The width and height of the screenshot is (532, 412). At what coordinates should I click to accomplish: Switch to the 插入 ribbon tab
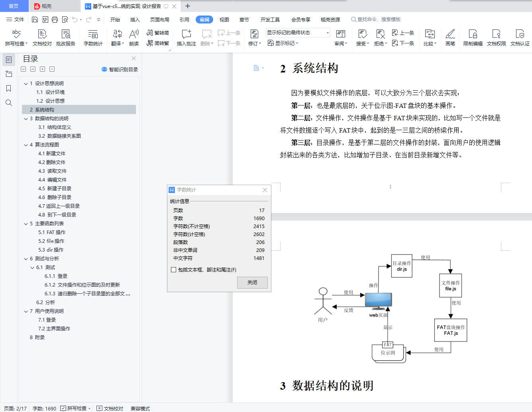point(135,20)
